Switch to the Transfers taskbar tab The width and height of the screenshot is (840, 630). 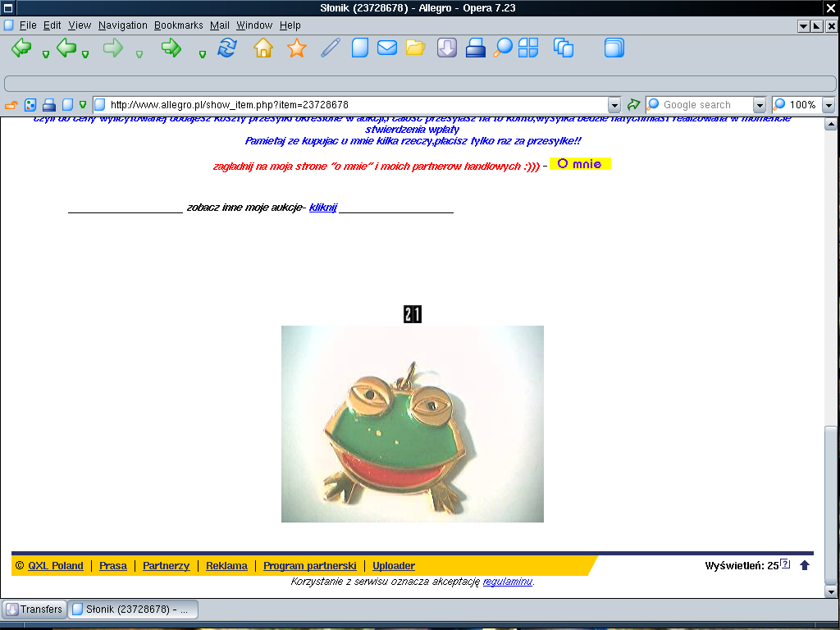pyautogui.click(x=34, y=609)
